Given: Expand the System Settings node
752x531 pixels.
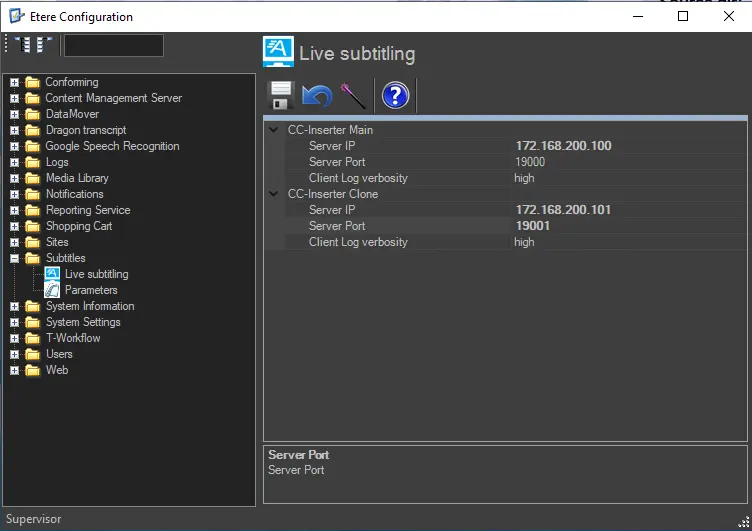Looking at the screenshot, I should [x=14, y=322].
